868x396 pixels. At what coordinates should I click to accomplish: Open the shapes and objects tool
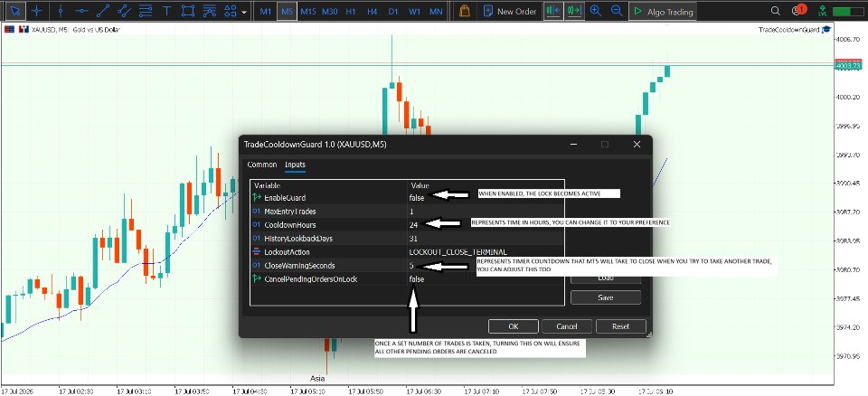tap(231, 11)
